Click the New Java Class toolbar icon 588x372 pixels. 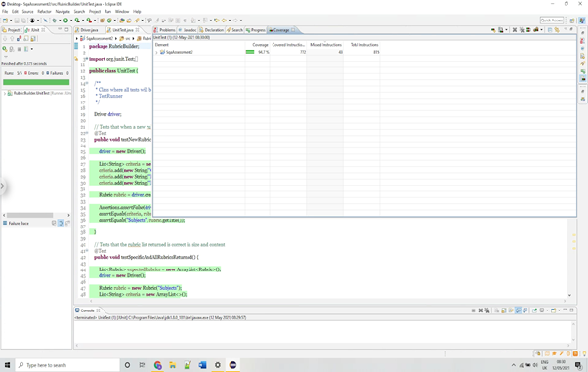coord(109,21)
